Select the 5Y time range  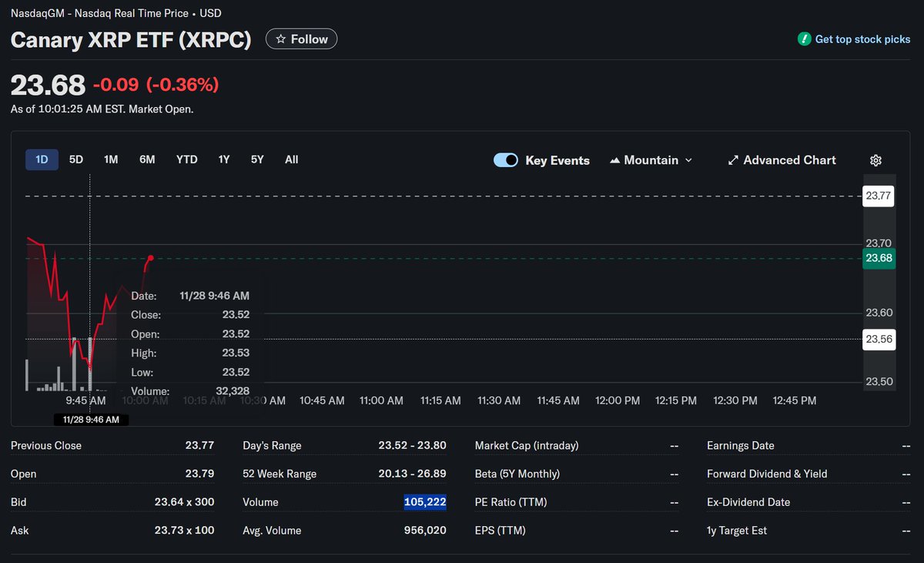(257, 159)
